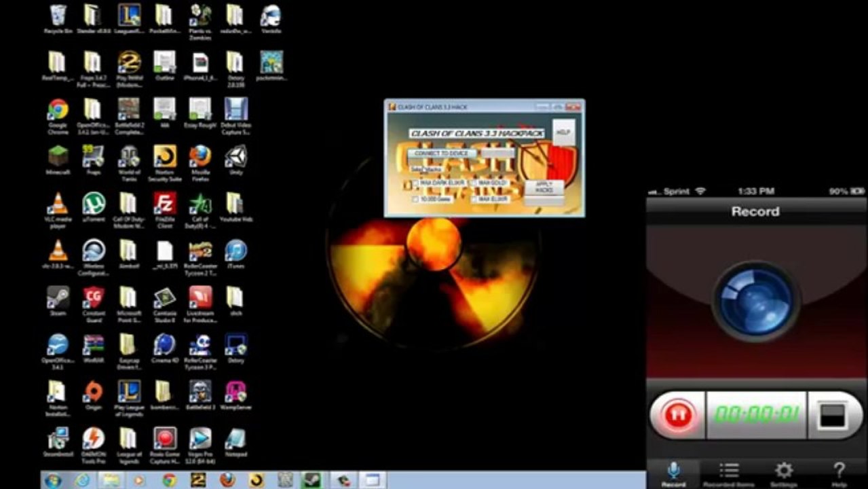Open the Recorded Items tab
Screen dimensions: 868x489
(728, 474)
